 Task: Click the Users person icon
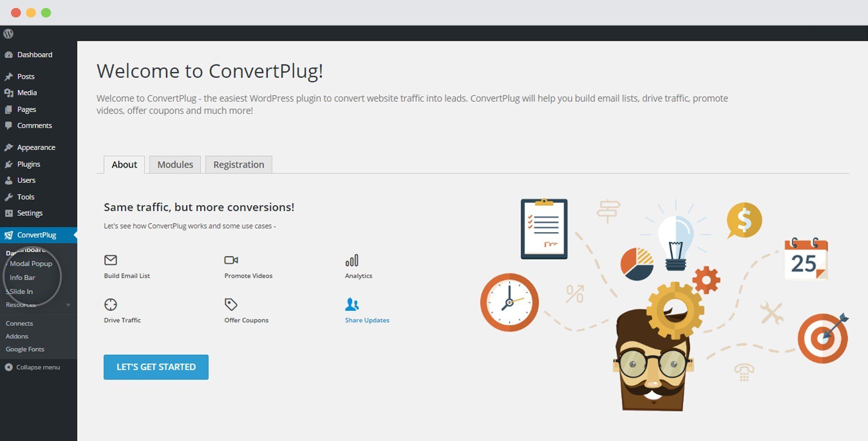click(x=8, y=180)
